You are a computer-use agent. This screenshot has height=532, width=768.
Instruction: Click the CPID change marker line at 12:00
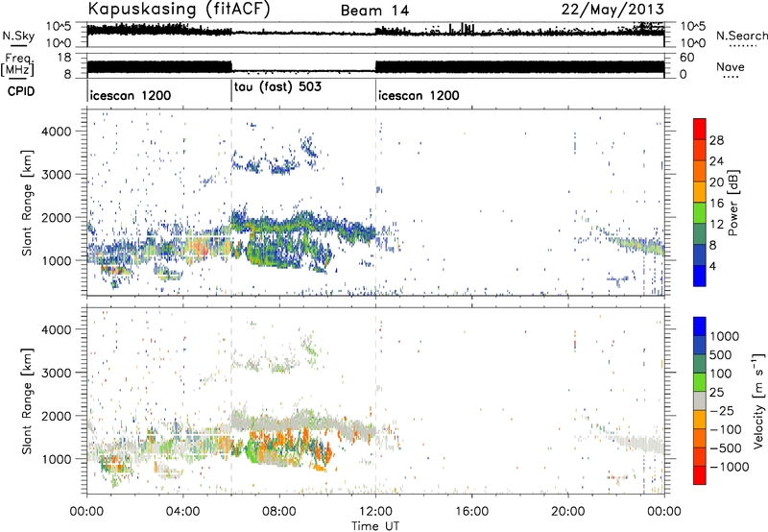pos(375,91)
